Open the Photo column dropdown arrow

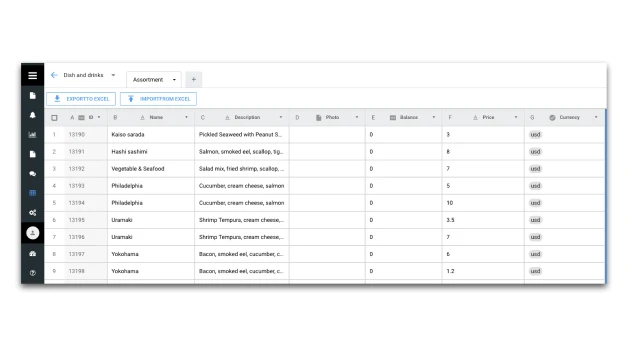(x=357, y=118)
